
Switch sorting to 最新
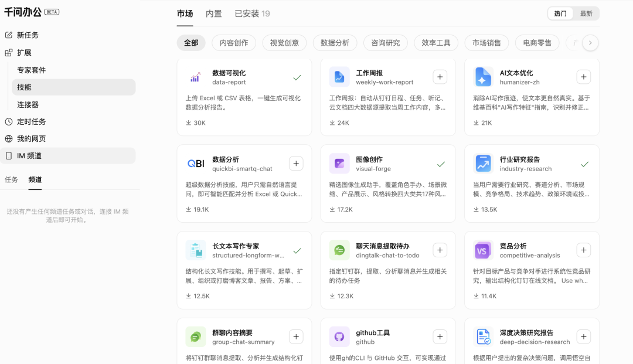tap(586, 13)
